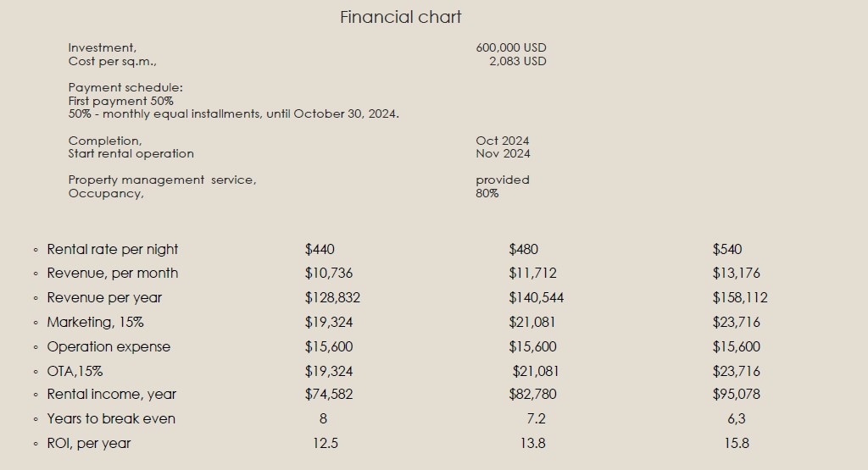Click the "Property management service," label
Screen dimensions: 868x470
(162, 180)
